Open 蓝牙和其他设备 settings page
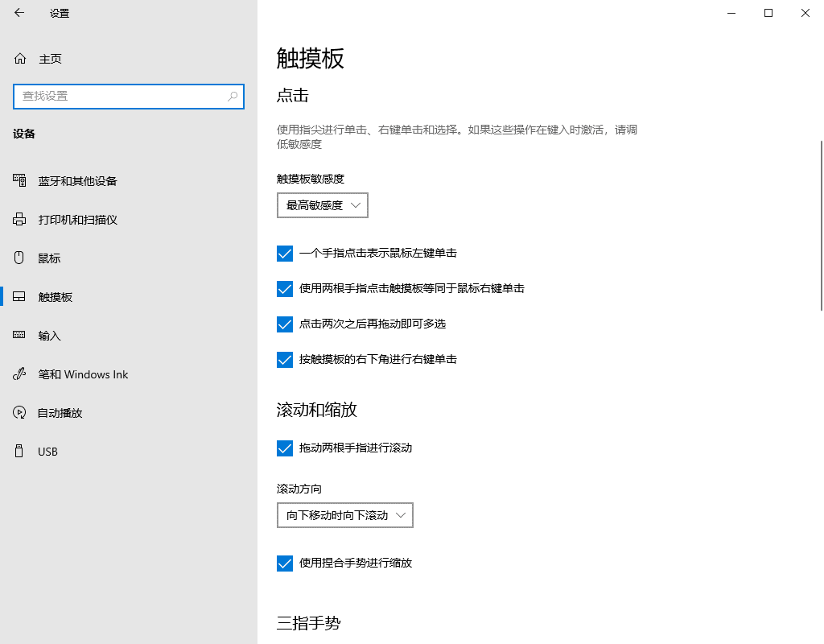 pyautogui.click(x=129, y=181)
